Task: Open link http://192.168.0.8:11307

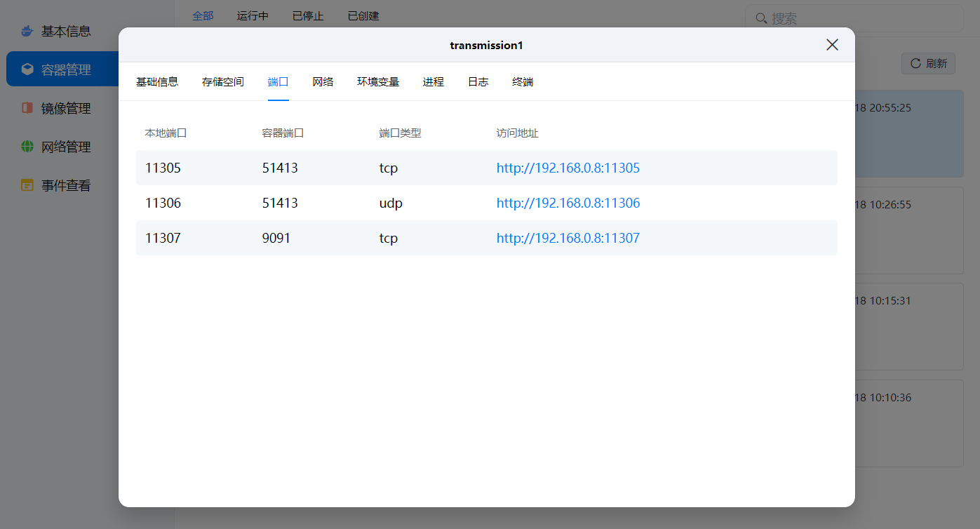Action: (568, 239)
